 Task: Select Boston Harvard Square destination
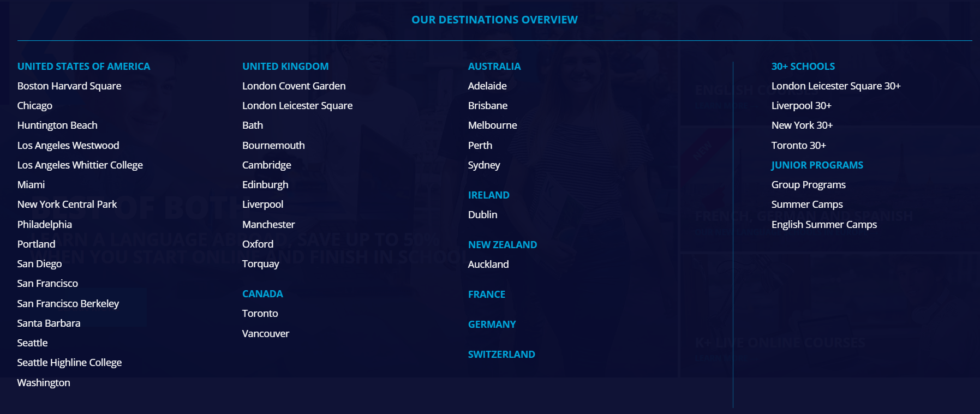69,86
